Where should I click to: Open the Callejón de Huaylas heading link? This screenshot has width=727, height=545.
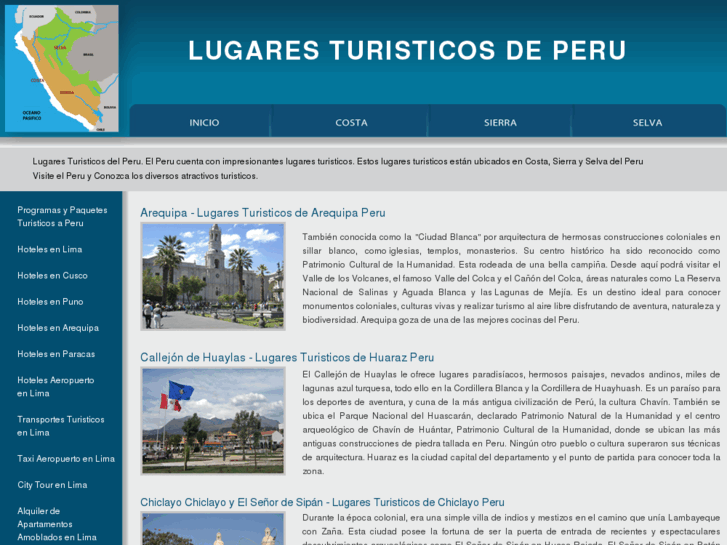[287, 358]
